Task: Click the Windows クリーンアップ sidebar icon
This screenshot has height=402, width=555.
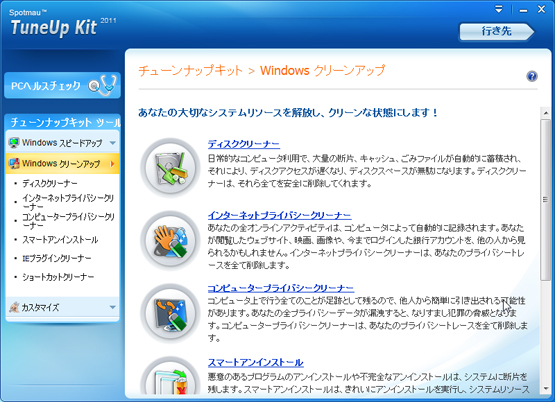Action: pos(14,163)
